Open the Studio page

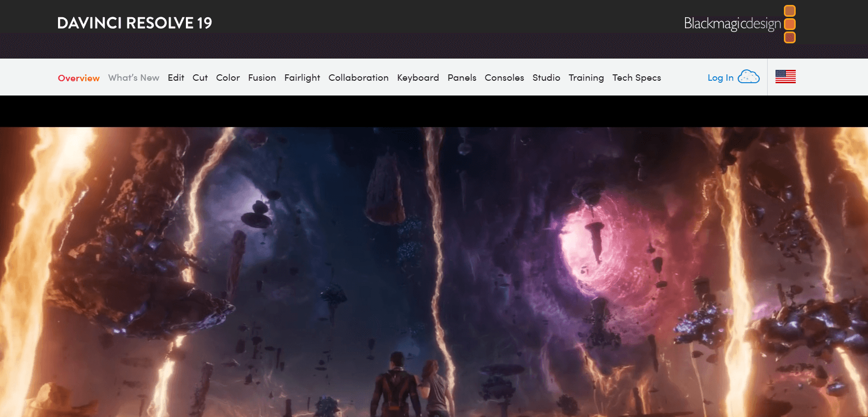tap(546, 78)
